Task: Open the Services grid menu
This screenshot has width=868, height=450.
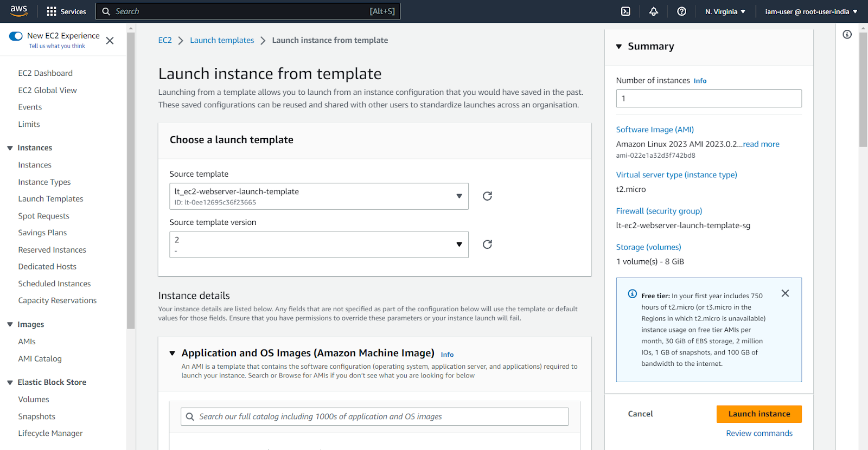Action: click(66, 11)
